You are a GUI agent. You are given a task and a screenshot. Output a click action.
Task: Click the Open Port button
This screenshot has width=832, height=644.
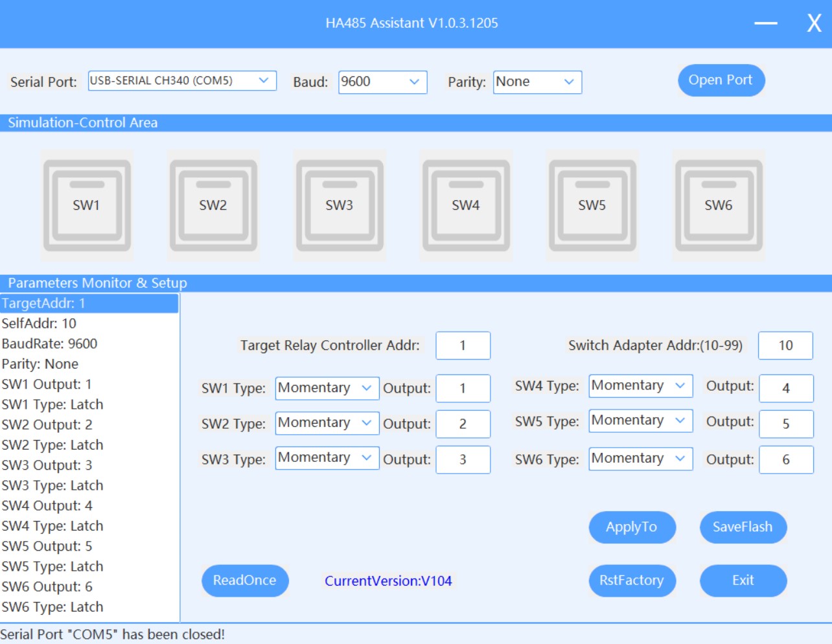tap(721, 80)
